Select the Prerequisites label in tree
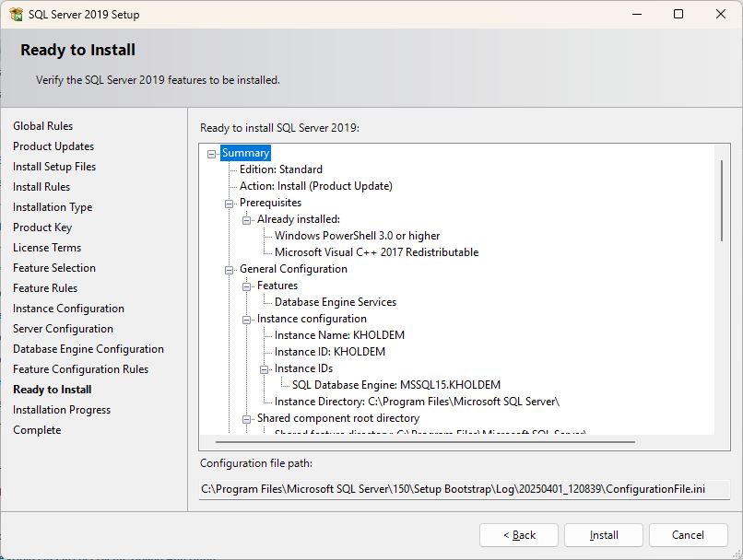This screenshot has height=560, width=743. [270, 203]
